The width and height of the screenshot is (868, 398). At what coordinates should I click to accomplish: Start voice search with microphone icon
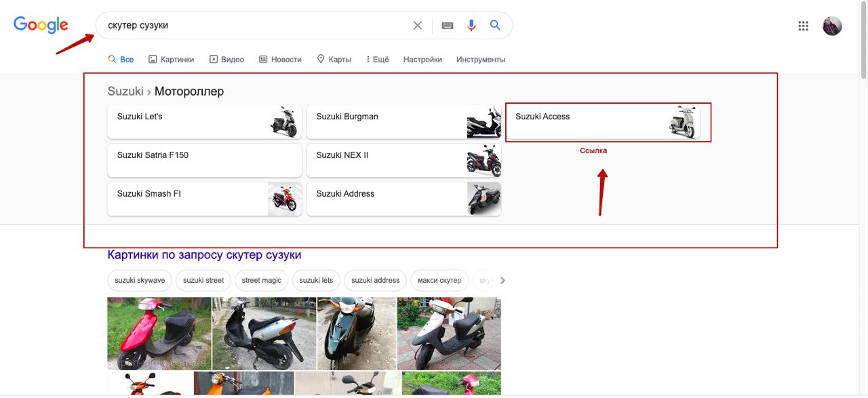coord(471,25)
